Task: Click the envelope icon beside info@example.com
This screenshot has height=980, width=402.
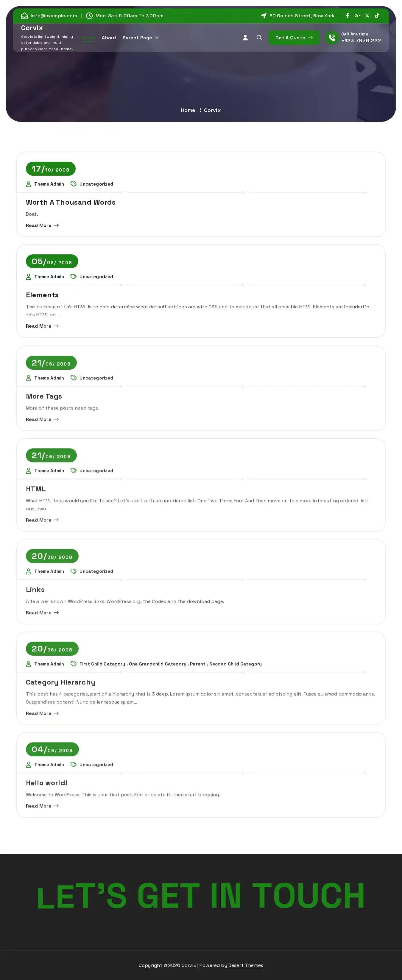Action: (x=24, y=15)
